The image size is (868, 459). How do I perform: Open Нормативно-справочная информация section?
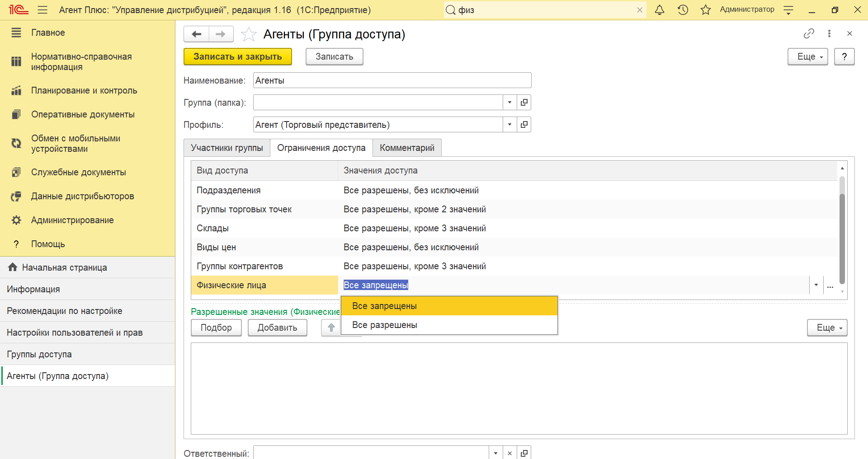(88, 62)
